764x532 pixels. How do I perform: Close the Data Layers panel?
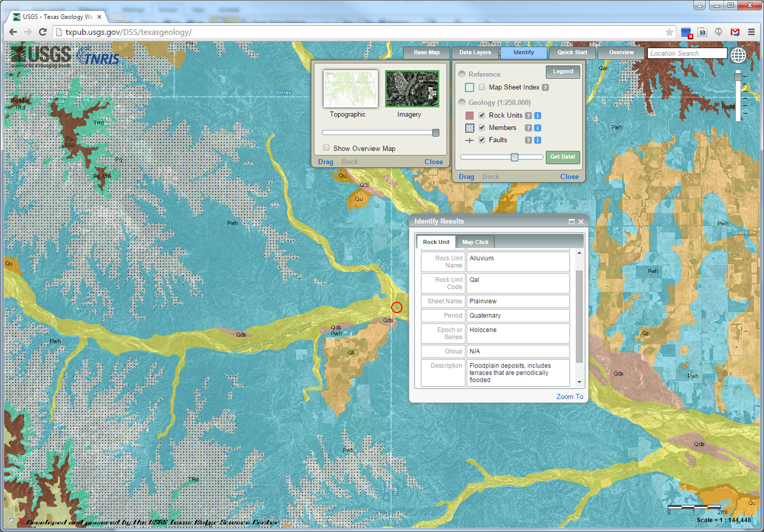click(x=569, y=177)
